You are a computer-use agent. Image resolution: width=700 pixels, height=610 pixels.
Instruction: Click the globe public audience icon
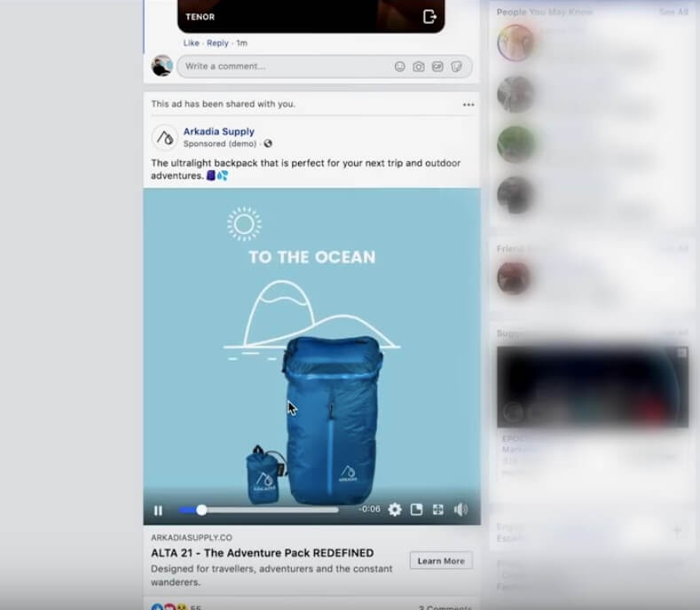(268, 144)
